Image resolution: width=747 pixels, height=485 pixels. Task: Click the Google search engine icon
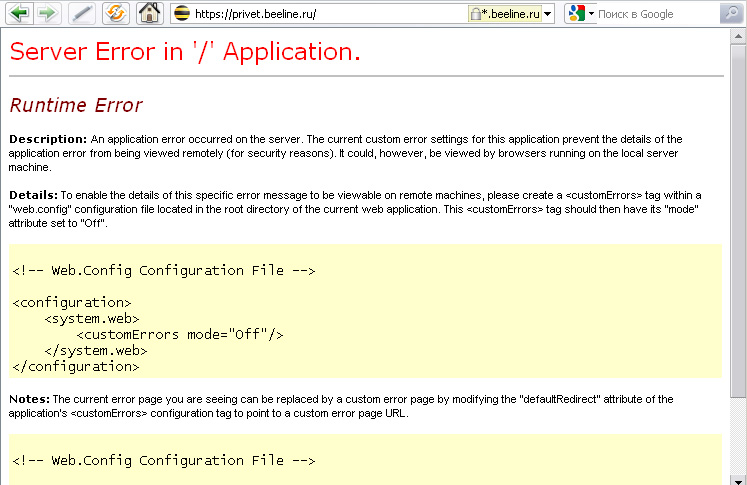pos(576,13)
